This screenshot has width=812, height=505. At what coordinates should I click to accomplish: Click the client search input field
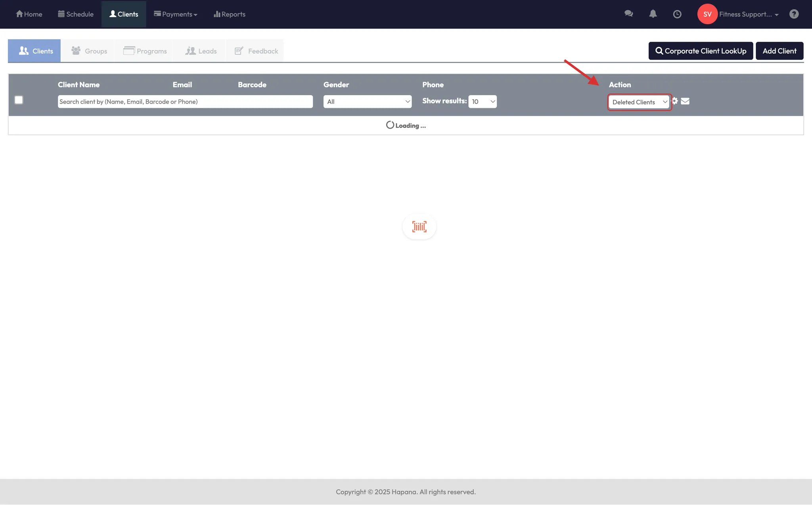coord(185,102)
